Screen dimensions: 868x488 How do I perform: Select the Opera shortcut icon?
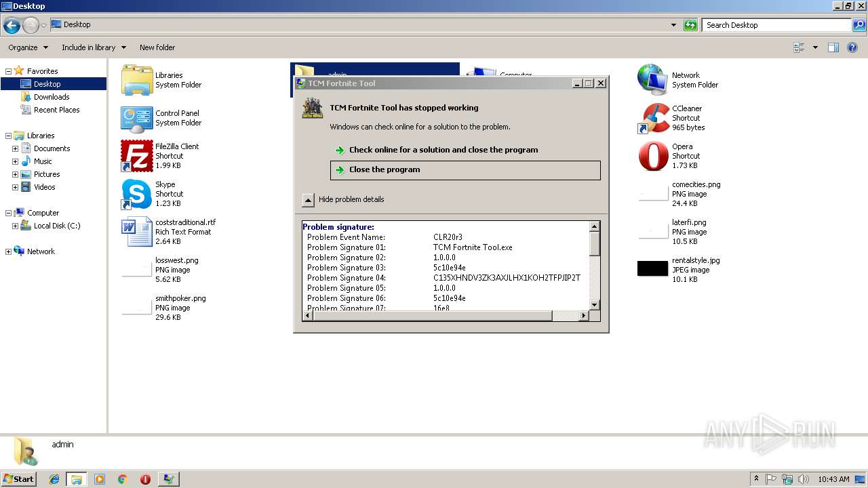653,156
